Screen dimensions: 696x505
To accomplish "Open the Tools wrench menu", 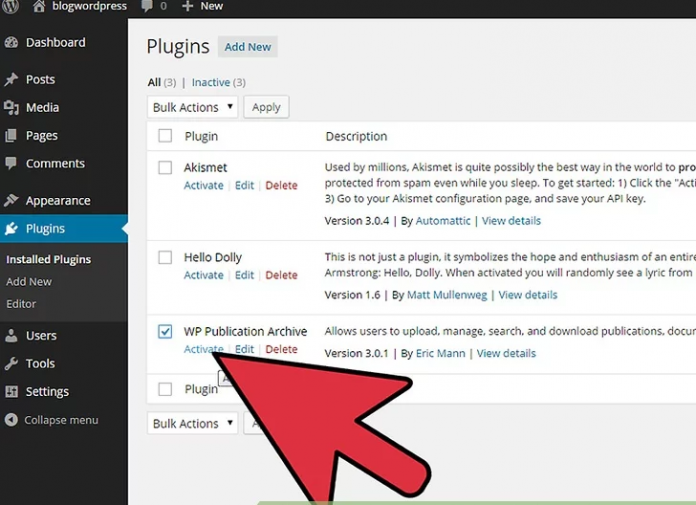I will [x=40, y=364].
